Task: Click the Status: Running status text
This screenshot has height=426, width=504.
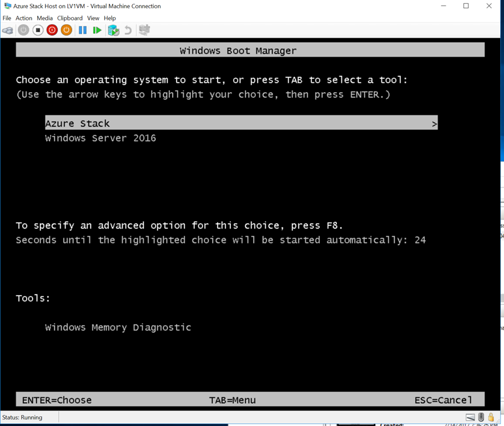Action: tap(22, 417)
